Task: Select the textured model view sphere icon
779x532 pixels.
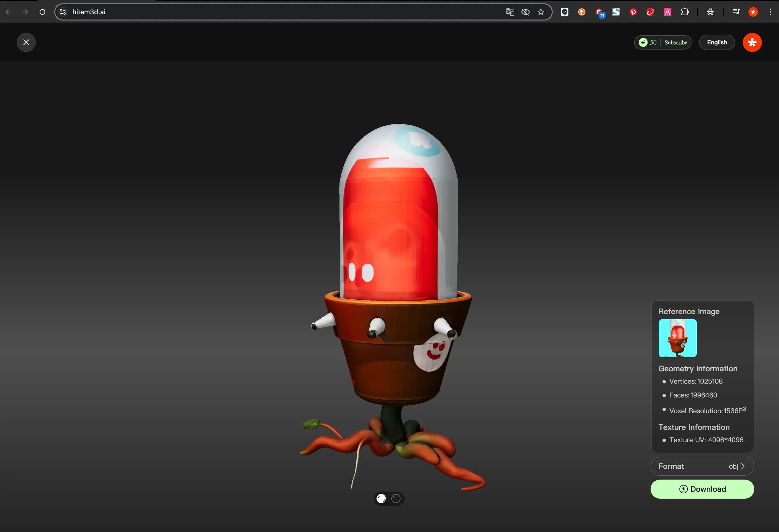Action: click(381, 498)
